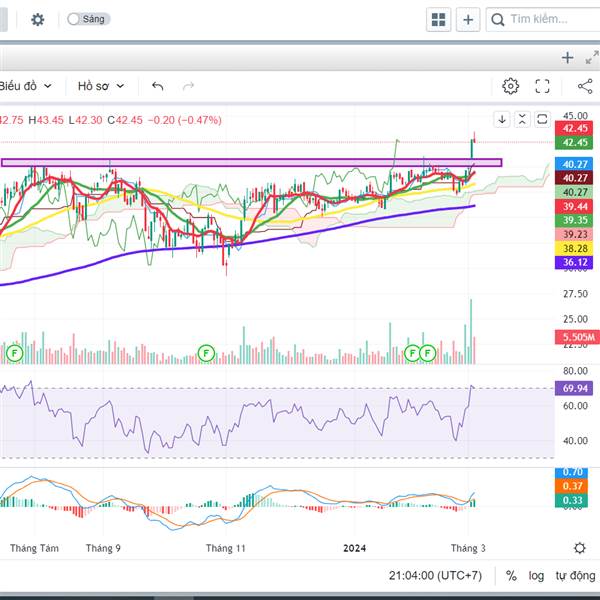The height and width of the screenshot is (600, 600).
Task: Click the H43.45 high value
Action: coord(46,120)
